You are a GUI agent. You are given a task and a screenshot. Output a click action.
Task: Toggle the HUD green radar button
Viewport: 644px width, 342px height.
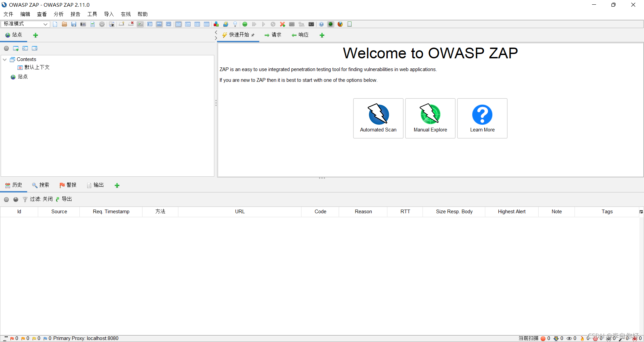[x=331, y=24]
